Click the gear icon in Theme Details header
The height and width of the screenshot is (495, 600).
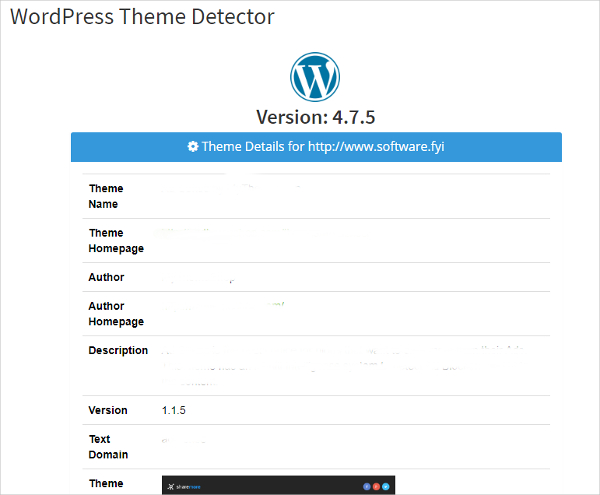coord(193,147)
